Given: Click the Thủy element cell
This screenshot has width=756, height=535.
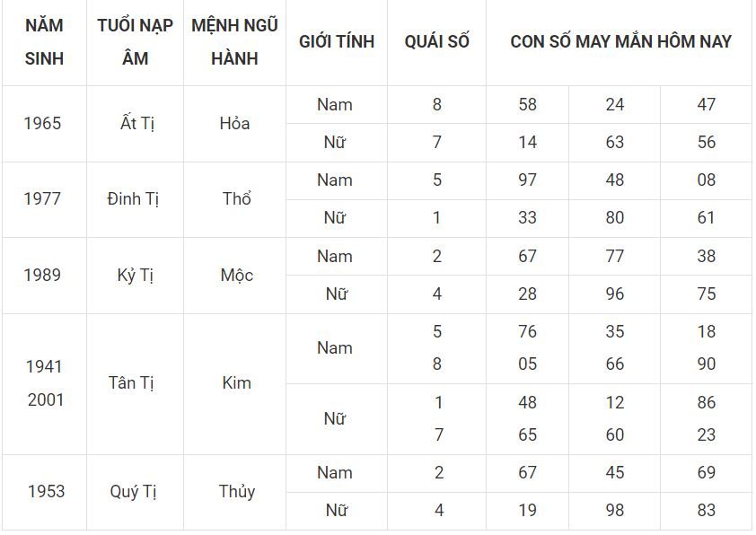Looking at the screenshot, I should point(235,492).
